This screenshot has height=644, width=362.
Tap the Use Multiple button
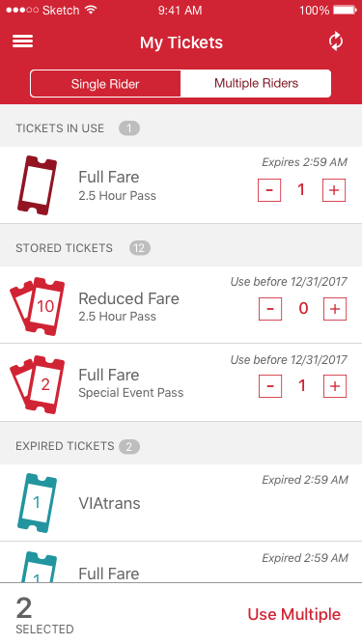pyautogui.click(x=294, y=614)
